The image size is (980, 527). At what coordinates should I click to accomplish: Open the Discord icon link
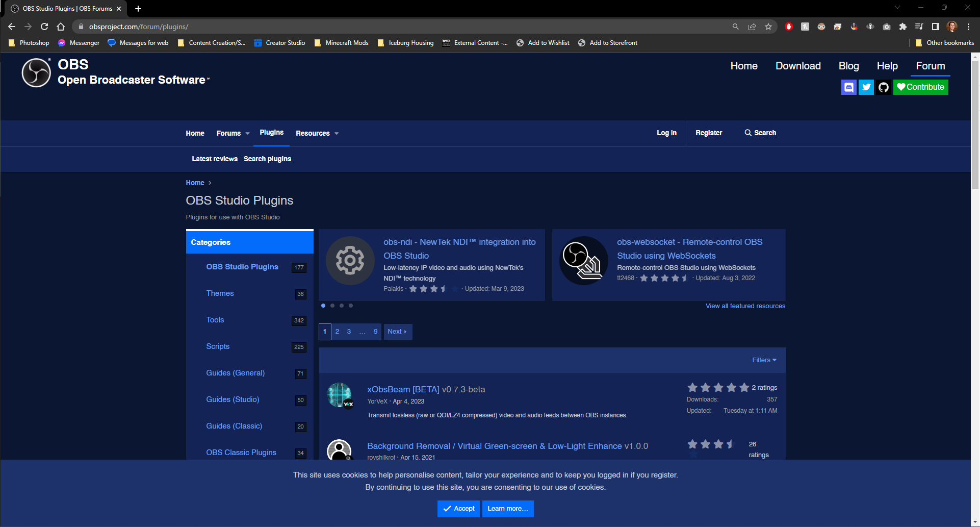(x=848, y=87)
